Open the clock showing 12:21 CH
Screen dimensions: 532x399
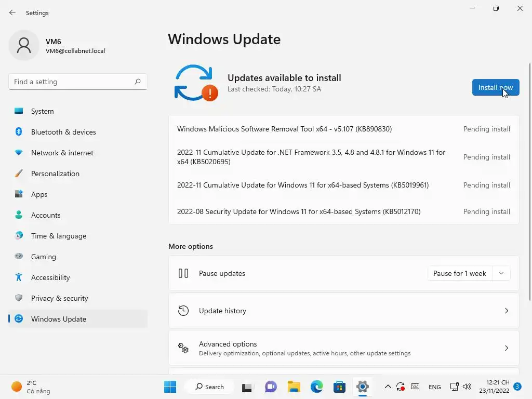[x=494, y=387]
